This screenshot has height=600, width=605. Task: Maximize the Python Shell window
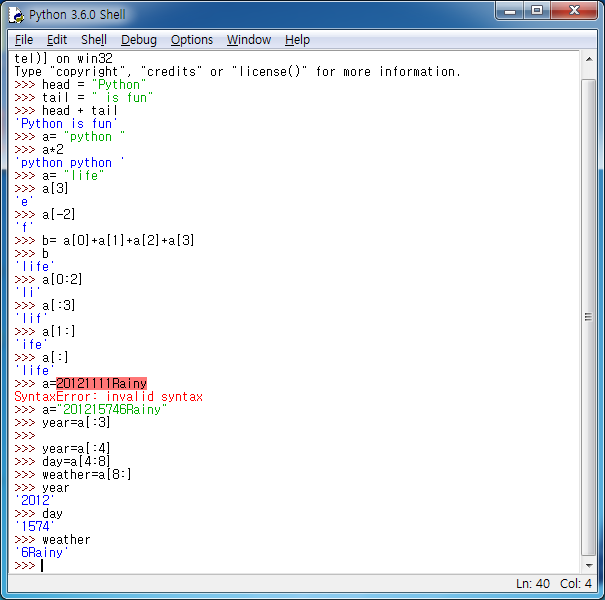(x=537, y=11)
